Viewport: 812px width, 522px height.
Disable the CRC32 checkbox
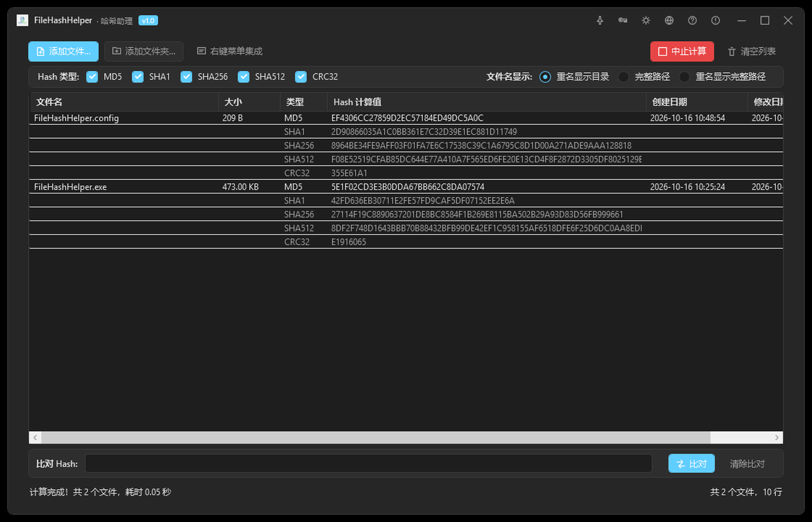[301, 77]
